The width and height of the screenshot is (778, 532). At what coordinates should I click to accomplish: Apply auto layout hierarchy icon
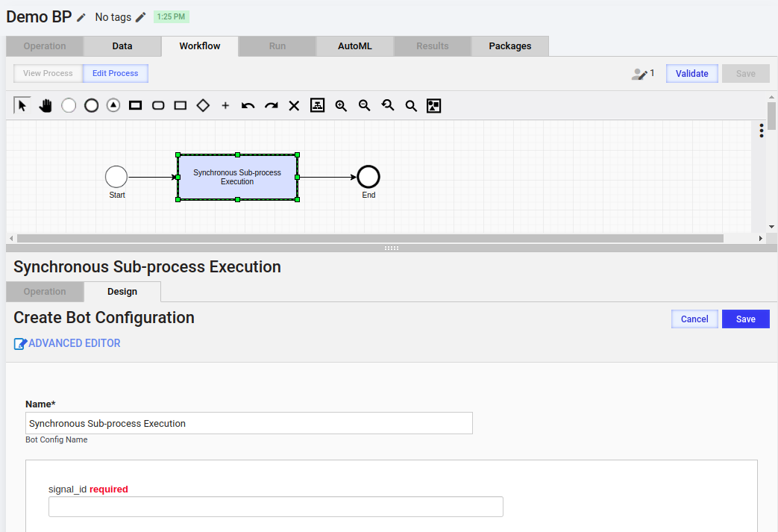coord(318,105)
